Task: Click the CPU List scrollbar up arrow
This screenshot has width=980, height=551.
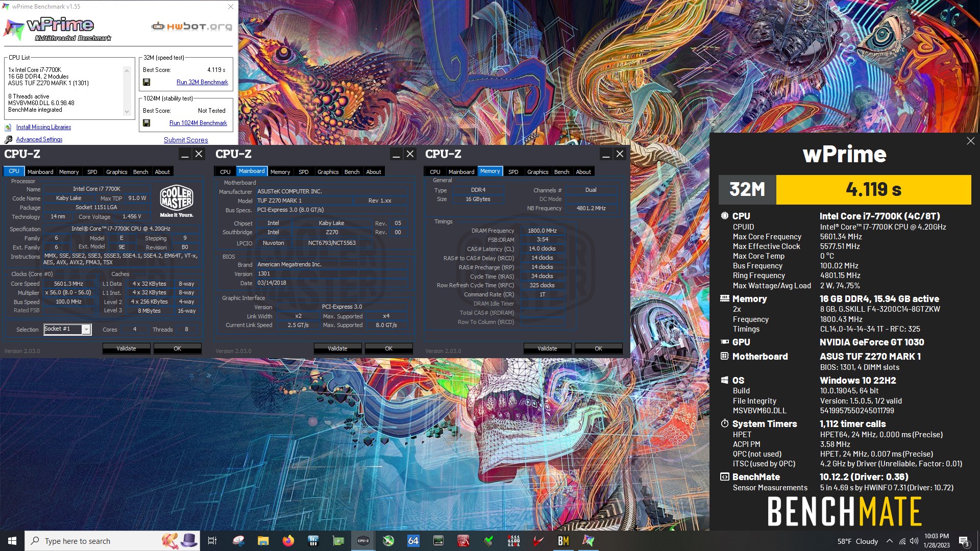Action: click(x=127, y=70)
